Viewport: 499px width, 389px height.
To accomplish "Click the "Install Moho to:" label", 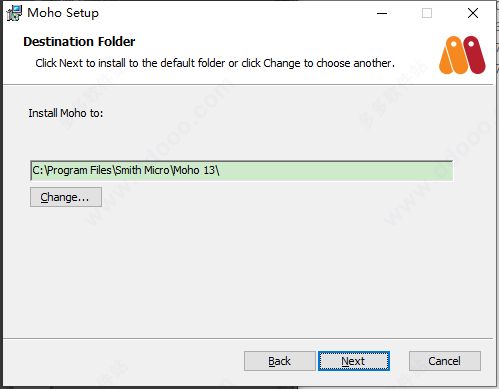I will click(x=66, y=113).
